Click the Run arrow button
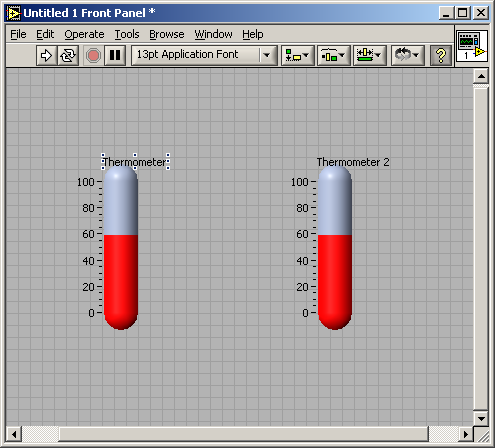 coord(46,55)
